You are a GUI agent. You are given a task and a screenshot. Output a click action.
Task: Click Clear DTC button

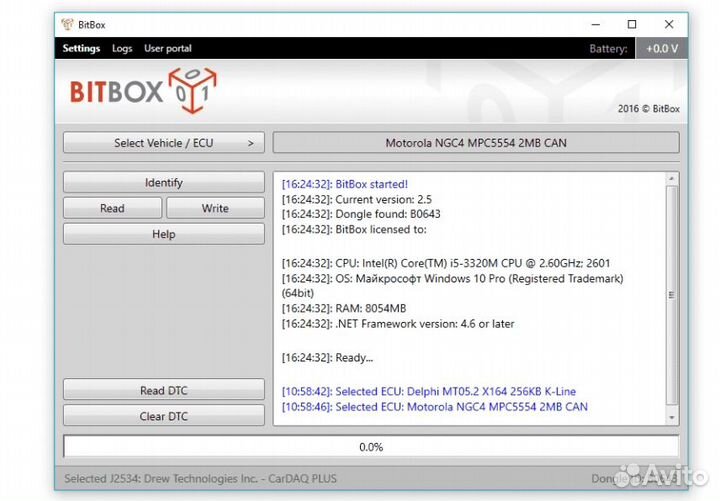pyautogui.click(x=164, y=416)
